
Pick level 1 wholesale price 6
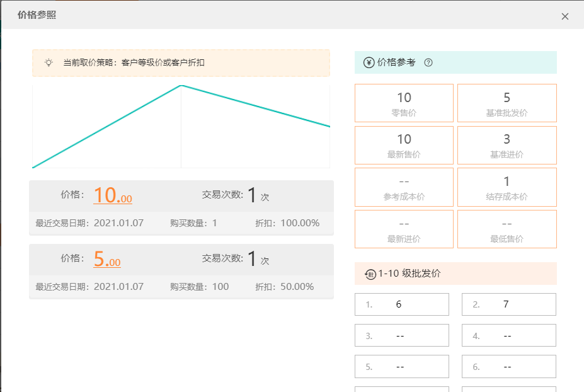click(x=402, y=304)
